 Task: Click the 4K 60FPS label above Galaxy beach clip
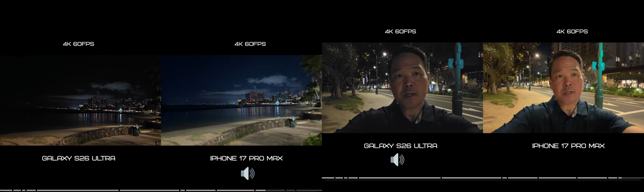tap(78, 44)
